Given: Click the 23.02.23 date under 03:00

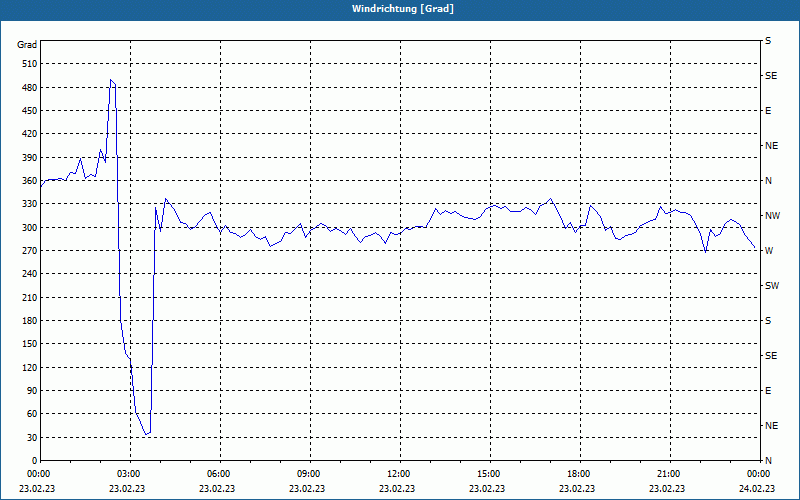Looking at the screenshot, I should point(127,489).
